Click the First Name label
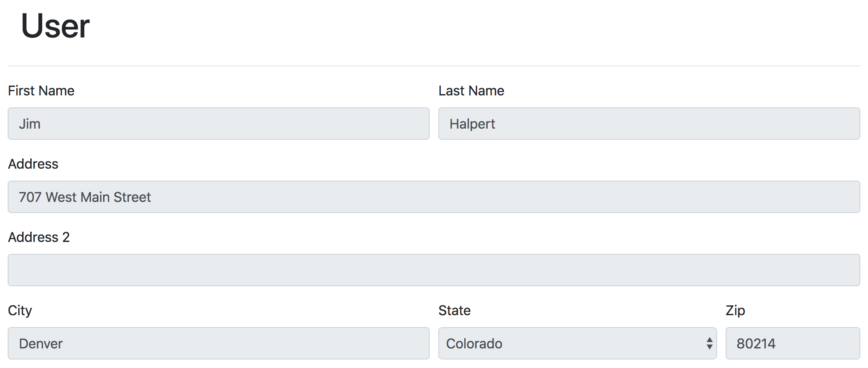 tap(41, 91)
